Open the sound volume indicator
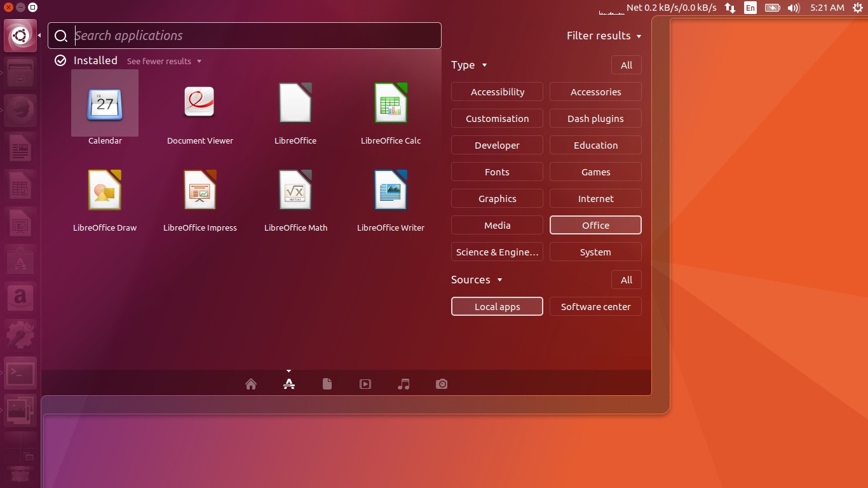Image resolution: width=868 pixels, height=488 pixels. click(x=793, y=8)
